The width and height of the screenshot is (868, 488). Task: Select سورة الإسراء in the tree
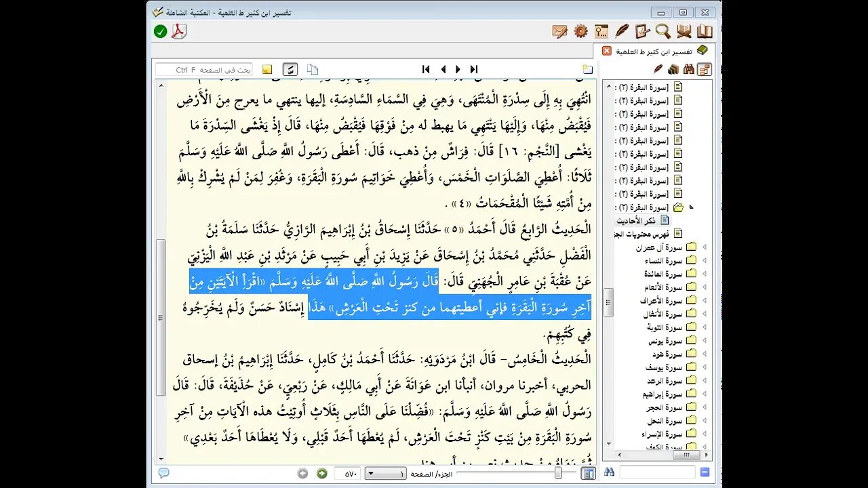click(x=663, y=434)
